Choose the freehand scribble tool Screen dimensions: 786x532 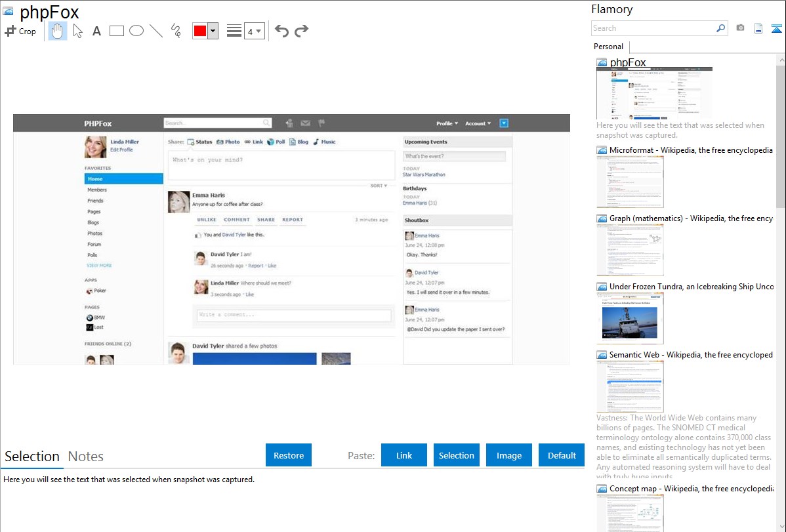[x=176, y=31]
